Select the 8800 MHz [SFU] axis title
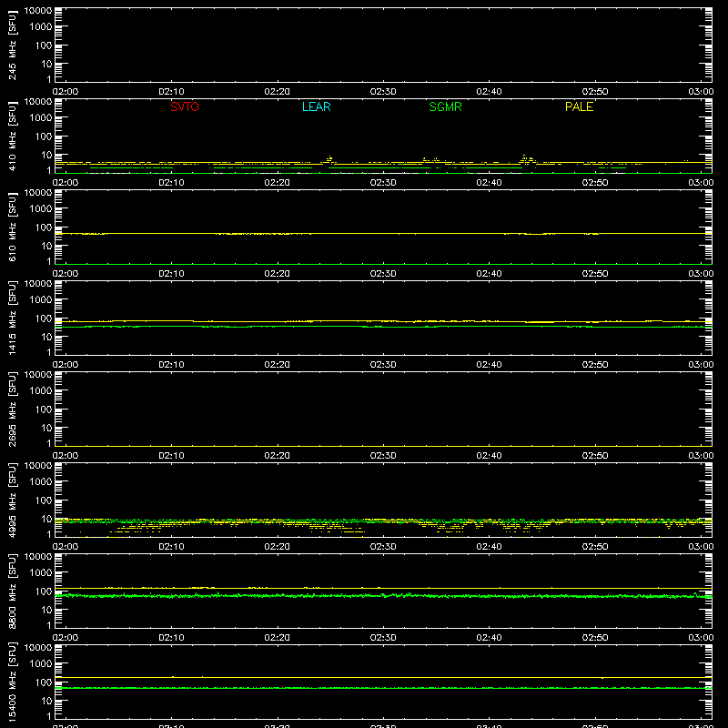728x728 pixels. click(12, 591)
